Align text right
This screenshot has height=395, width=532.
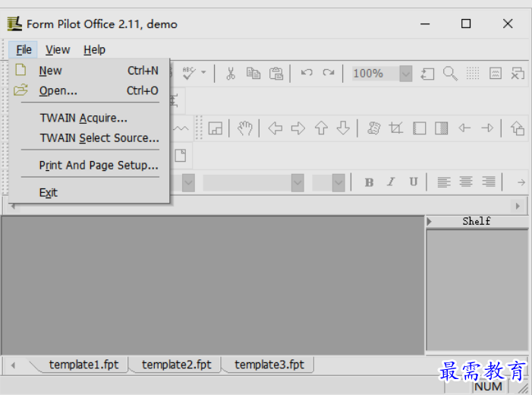pos(489,182)
